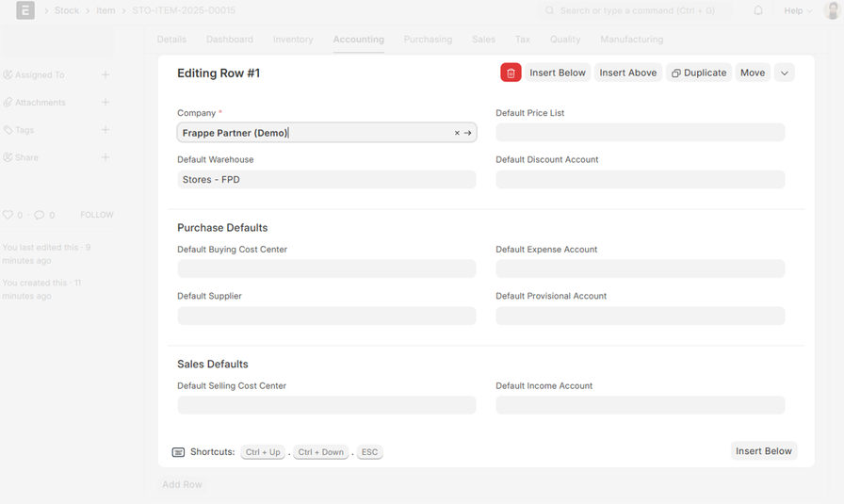Viewport: 844px width, 504px height.
Task: Click the red trash delete row icon
Action: point(511,73)
